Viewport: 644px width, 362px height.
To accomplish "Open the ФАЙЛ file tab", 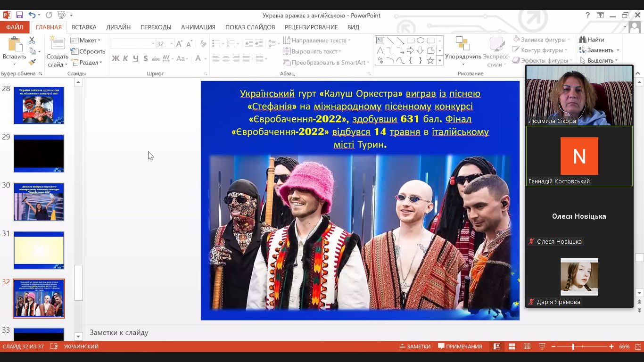I will pos(15,27).
